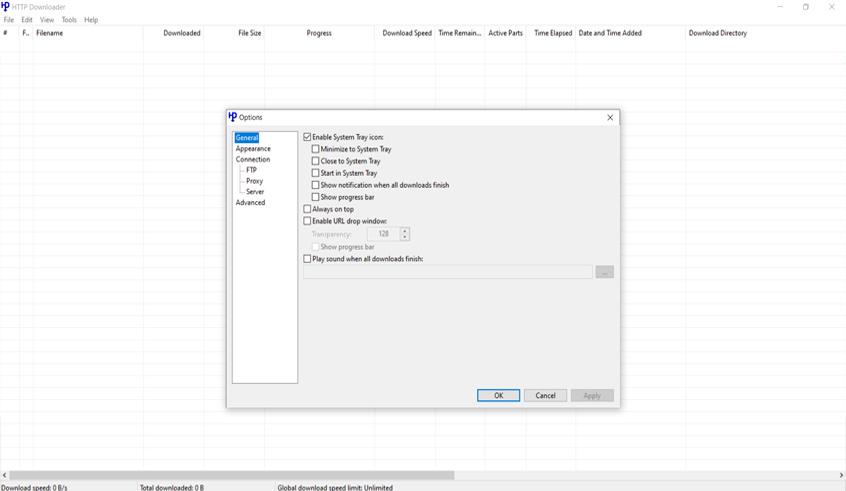The height and width of the screenshot is (491, 846).
Task: Click the Options dialog logo icon
Action: 233,117
